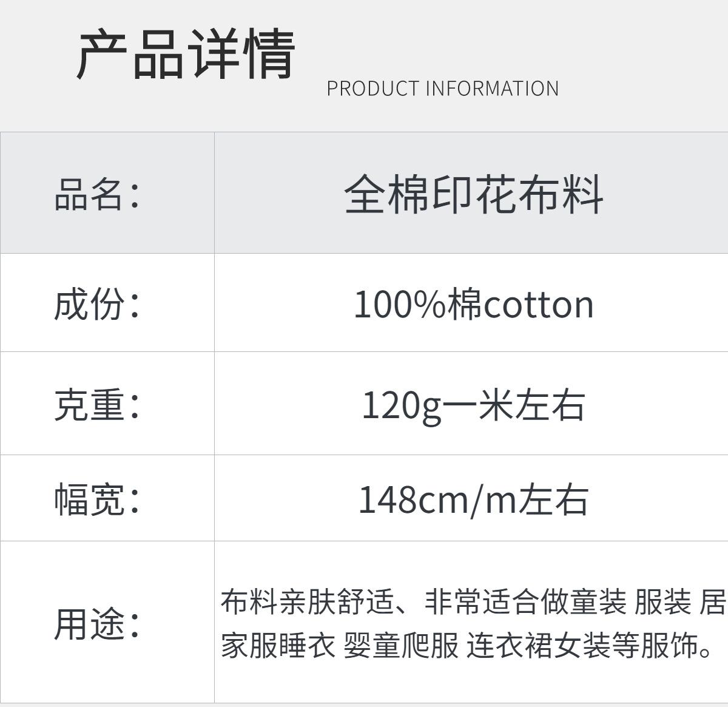The width and height of the screenshot is (728, 707).
Task: Select the 成份 row label
Action: coord(97,303)
